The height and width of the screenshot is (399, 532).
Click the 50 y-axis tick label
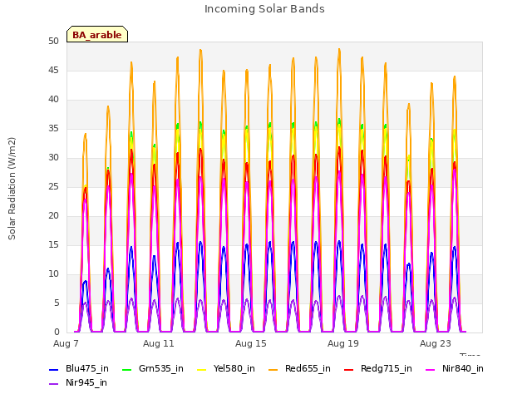click(53, 42)
